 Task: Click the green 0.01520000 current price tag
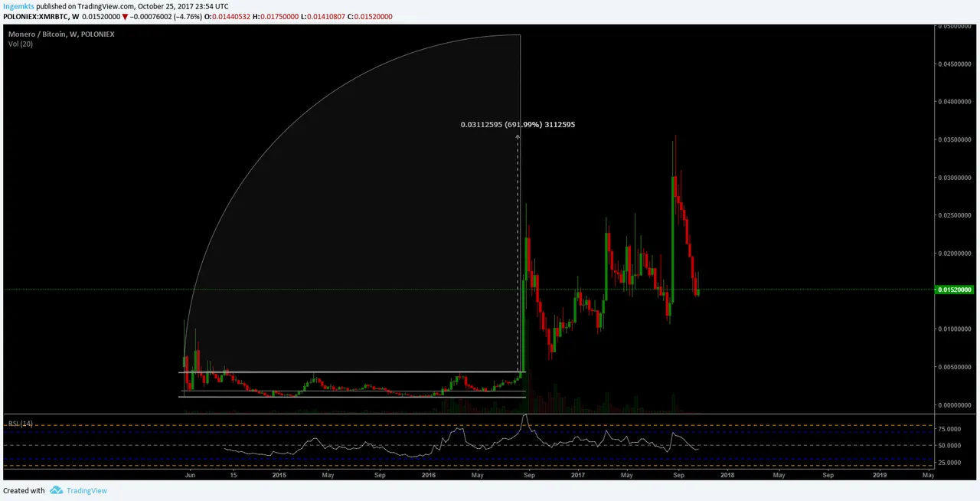[955, 290]
